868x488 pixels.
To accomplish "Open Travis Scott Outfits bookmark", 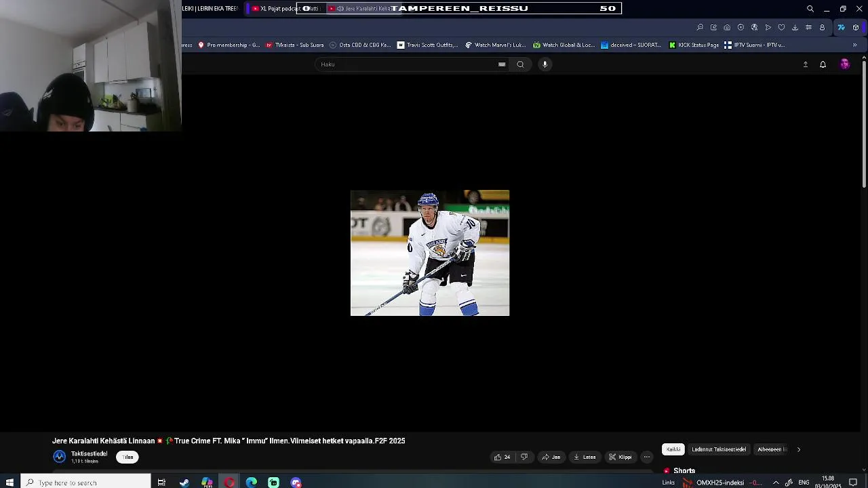I will 428,45.
